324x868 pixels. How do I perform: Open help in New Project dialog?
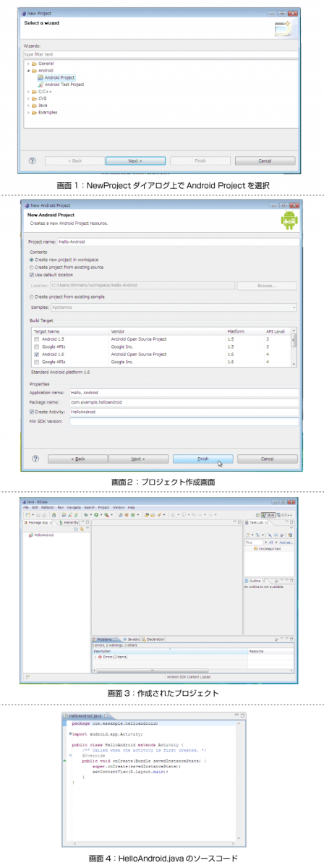(x=33, y=161)
